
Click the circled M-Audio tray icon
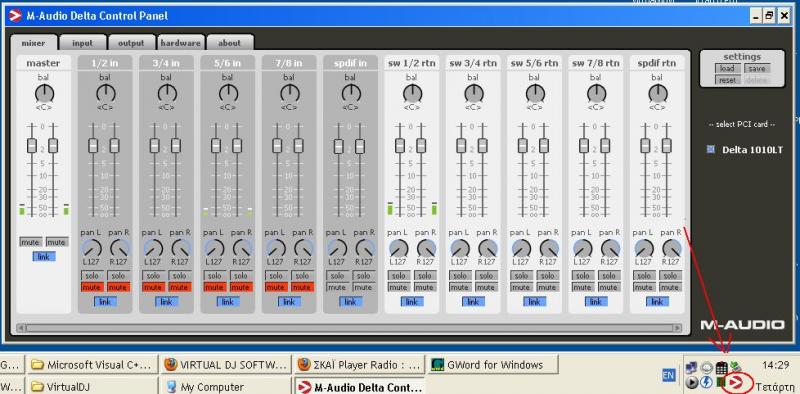coord(736,382)
